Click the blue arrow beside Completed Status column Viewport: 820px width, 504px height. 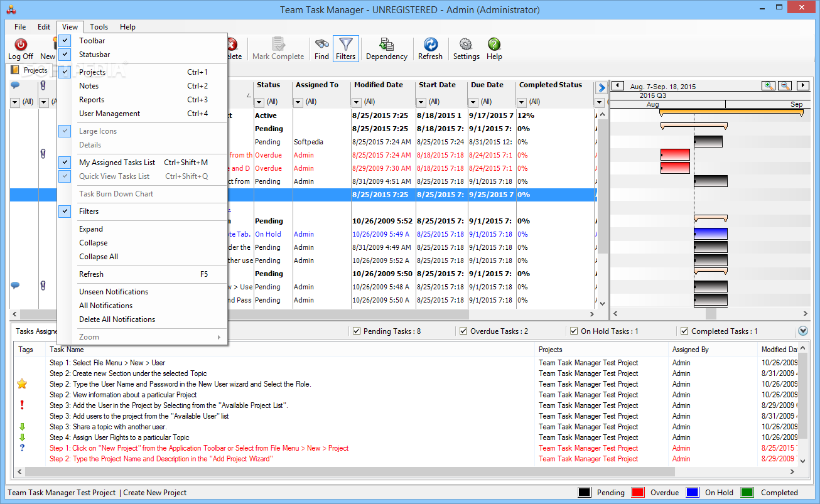coord(601,88)
